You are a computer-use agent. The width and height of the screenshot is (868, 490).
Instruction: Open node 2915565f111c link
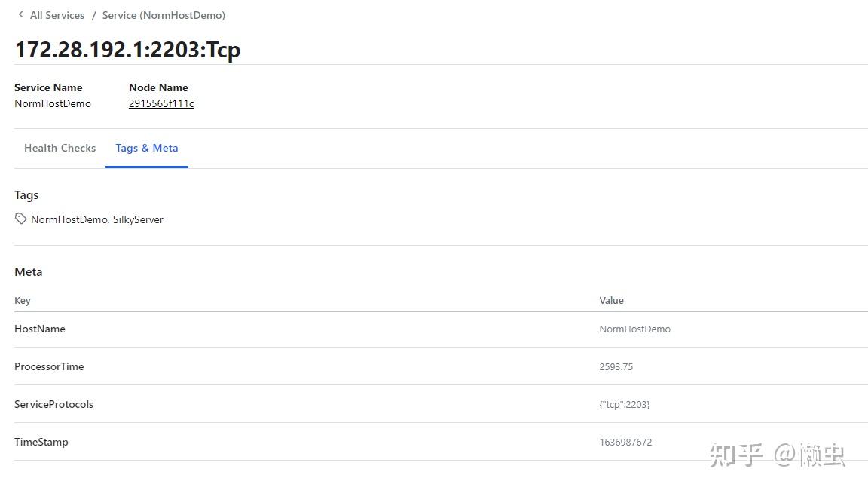click(161, 103)
